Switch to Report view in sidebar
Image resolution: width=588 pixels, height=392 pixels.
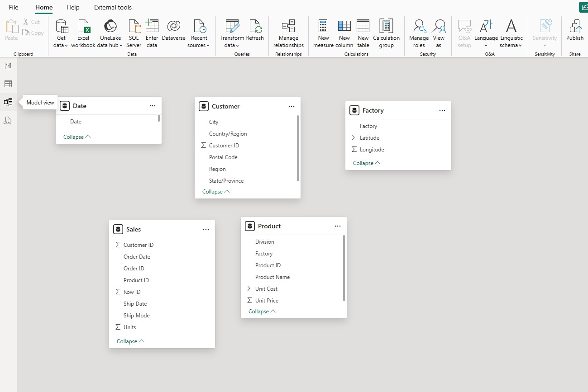[8, 66]
